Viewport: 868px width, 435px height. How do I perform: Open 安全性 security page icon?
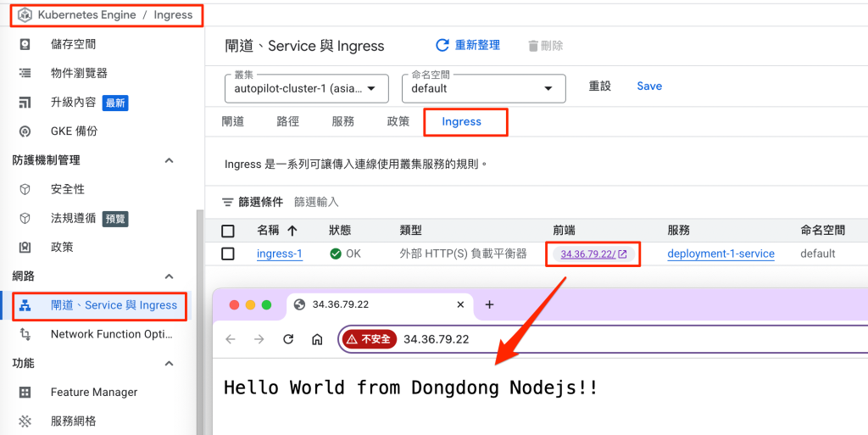pos(25,189)
